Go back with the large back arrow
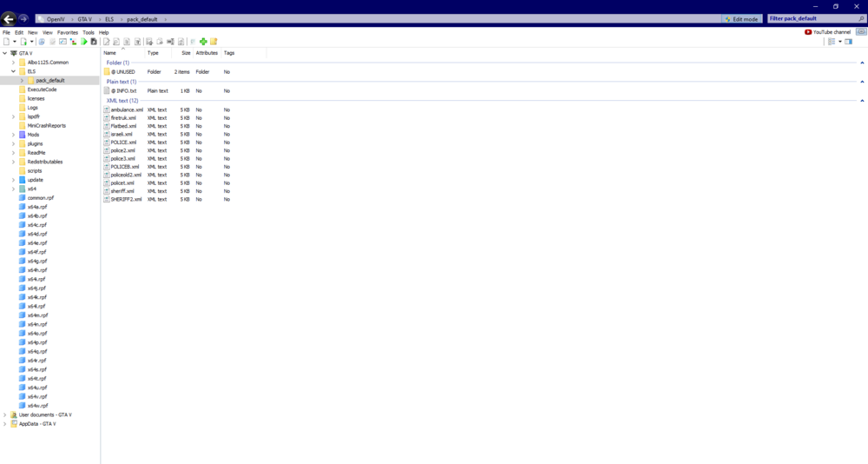This screenshot has width=868, height=464. point(9,19)
